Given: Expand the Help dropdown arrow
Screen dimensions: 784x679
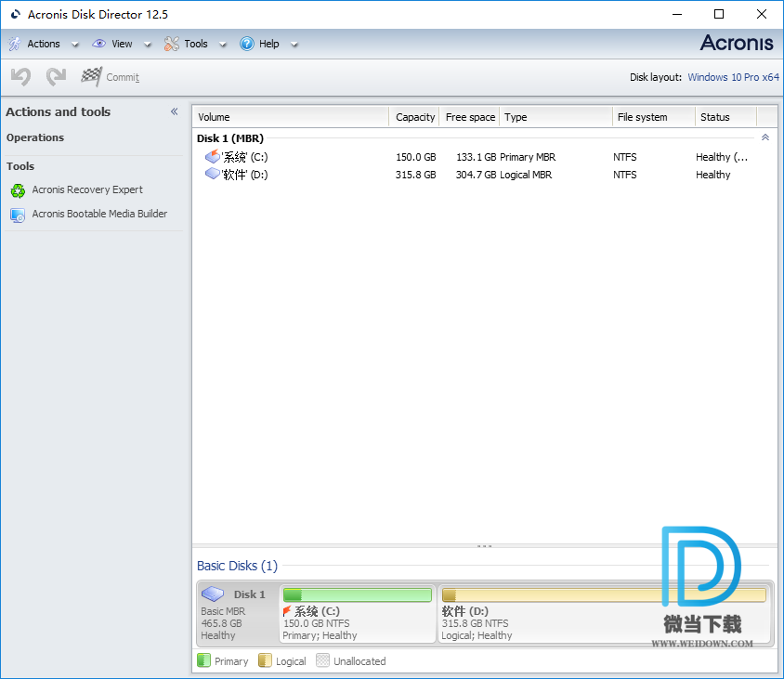Looking at the screenshot, I should (294, 45).
